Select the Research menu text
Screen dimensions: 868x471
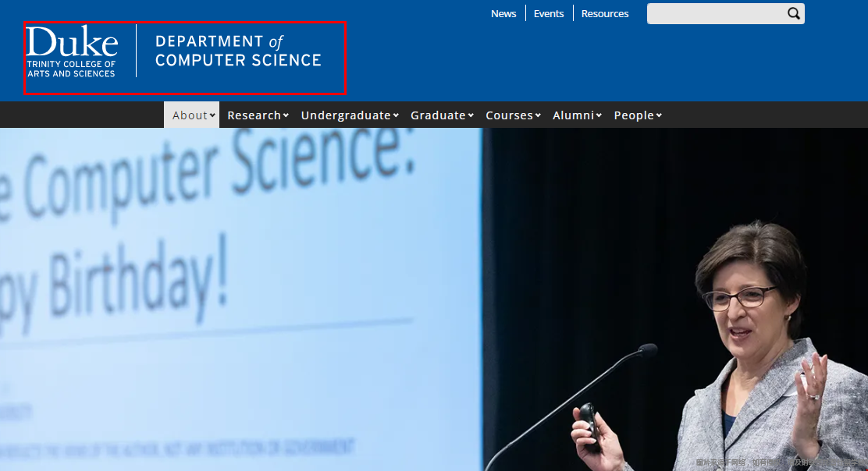254,115
